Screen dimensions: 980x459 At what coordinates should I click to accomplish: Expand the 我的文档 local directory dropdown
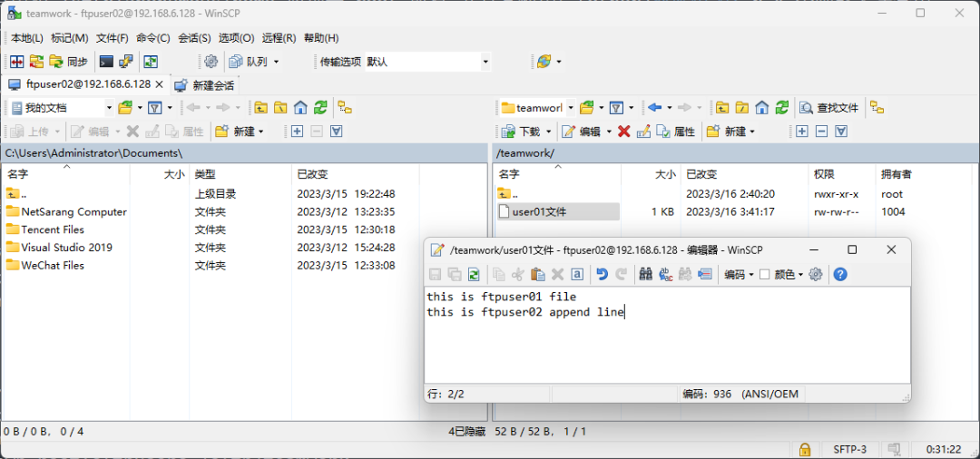tap(109, 107)
